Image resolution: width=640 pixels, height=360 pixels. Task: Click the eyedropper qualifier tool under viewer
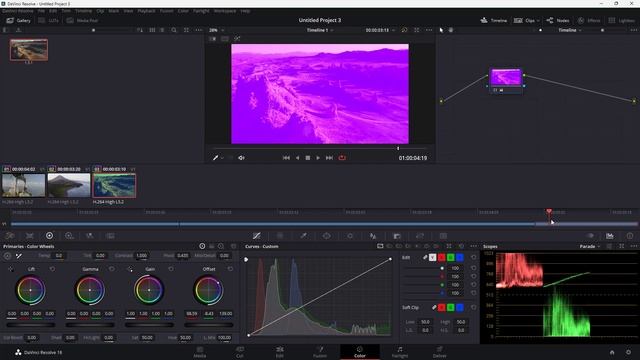click(x=216, y=158)
